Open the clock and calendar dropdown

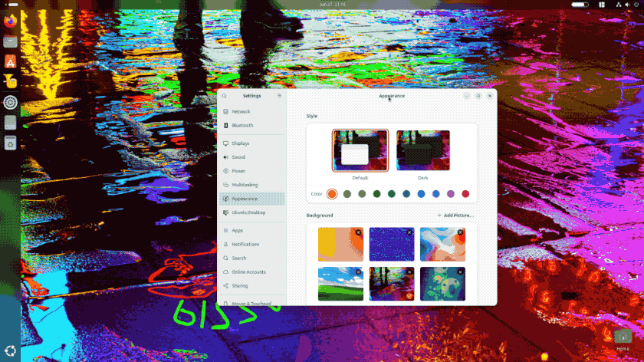pos(332,5)
